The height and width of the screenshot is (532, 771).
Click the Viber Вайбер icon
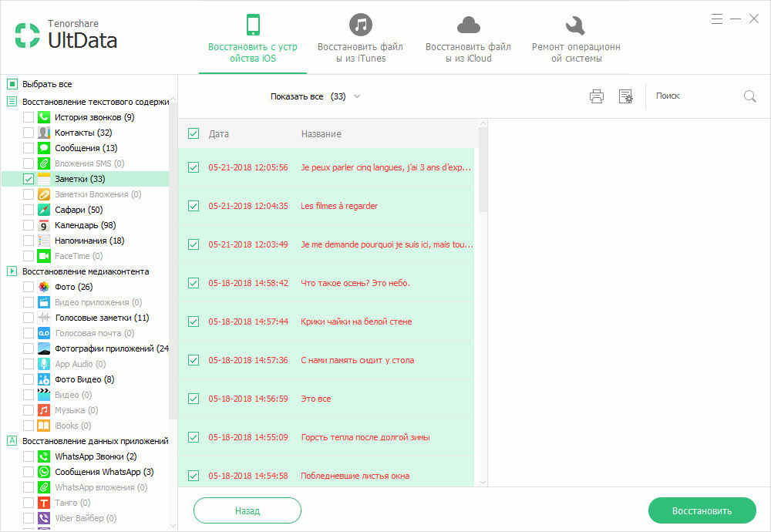[x=44, y=518]
